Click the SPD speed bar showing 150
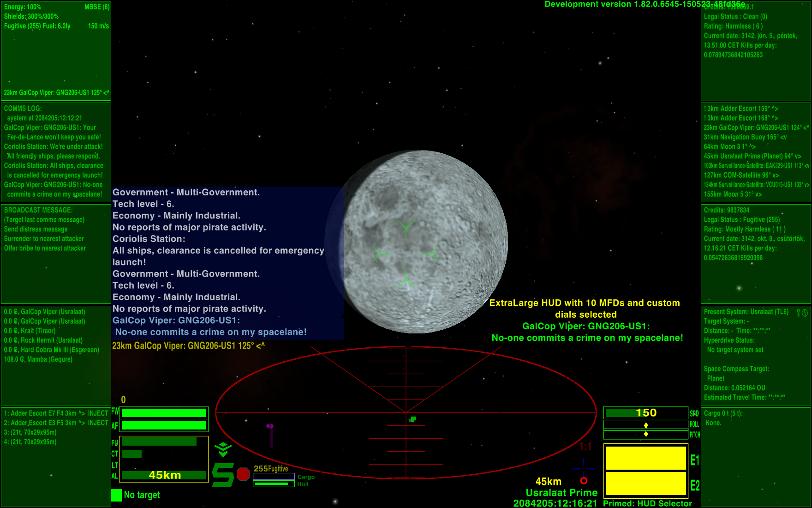This screenshot has height=508, width=812. (x=645, y=413)
